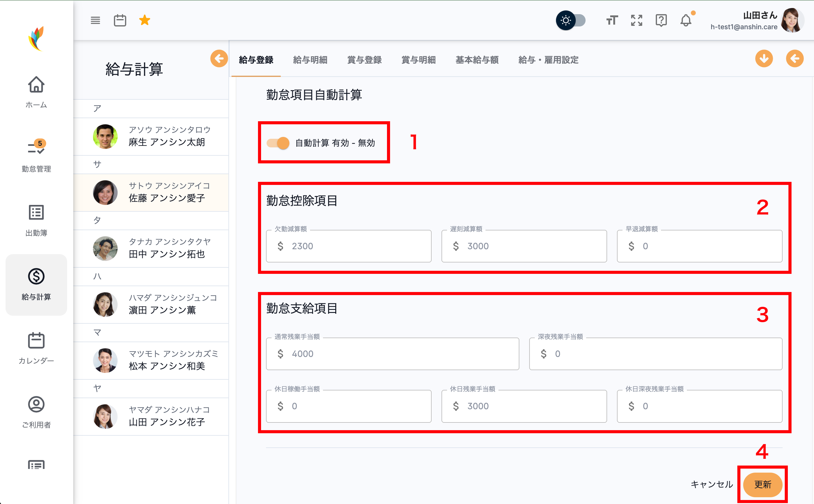Open the ホーム section in the sidebar
814x504 pixels.
point(36,92)
